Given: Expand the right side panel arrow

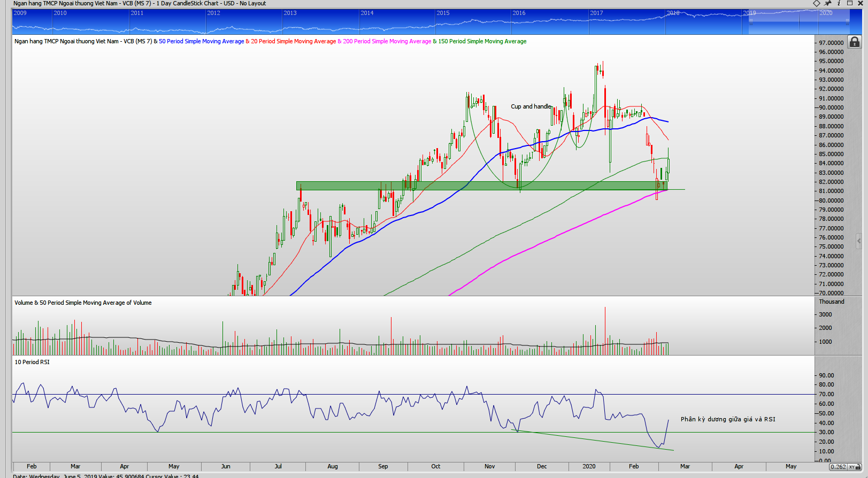Looking at the screenshot, I should click(859, 241).
